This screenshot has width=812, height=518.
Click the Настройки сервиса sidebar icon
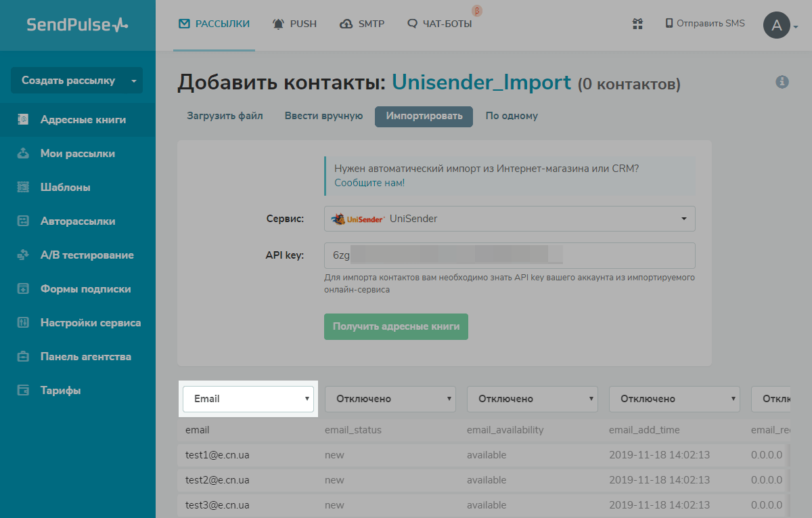tap(23, 323)
